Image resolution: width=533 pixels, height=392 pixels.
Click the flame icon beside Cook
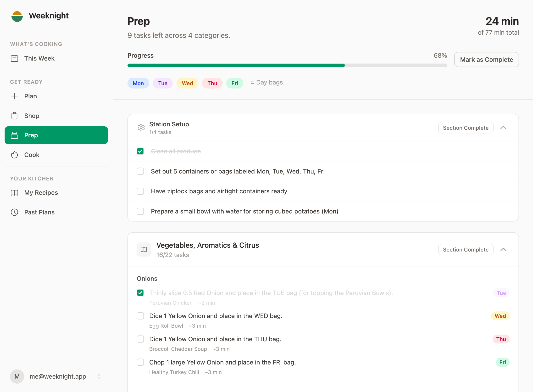coord(15,155)
